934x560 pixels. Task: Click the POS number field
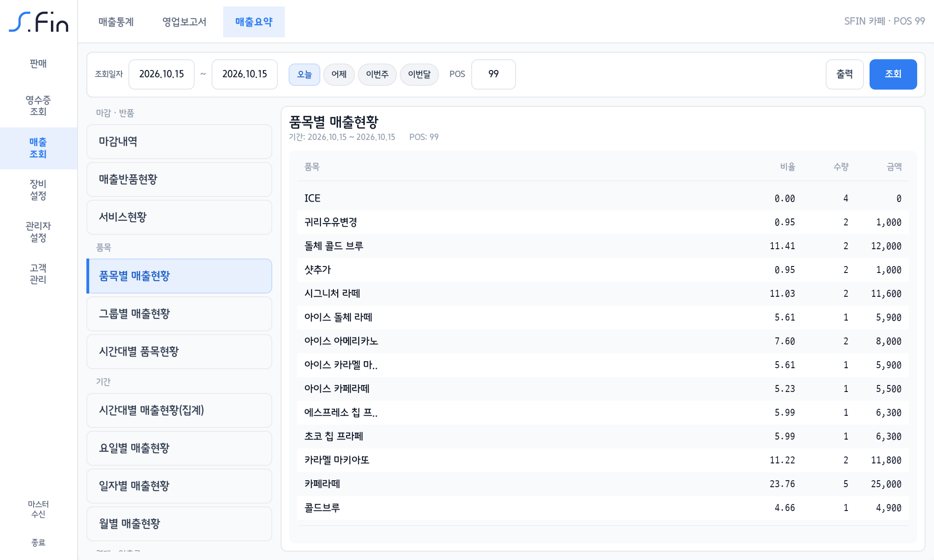coord(494,74)
